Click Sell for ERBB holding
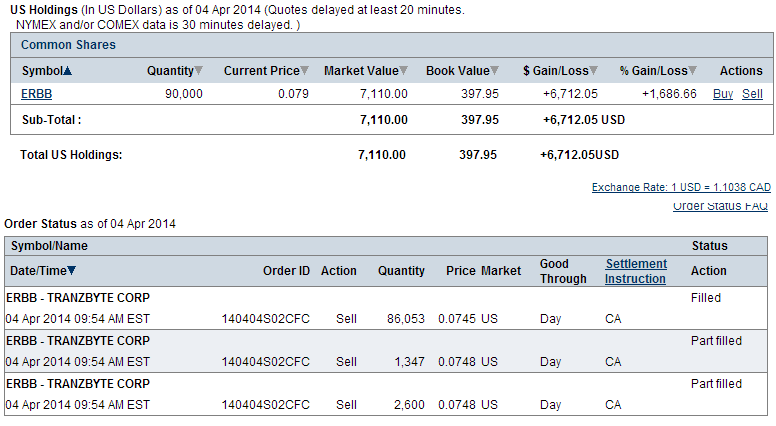The height and width of the screenshot is (426, 776). (752, 94)
